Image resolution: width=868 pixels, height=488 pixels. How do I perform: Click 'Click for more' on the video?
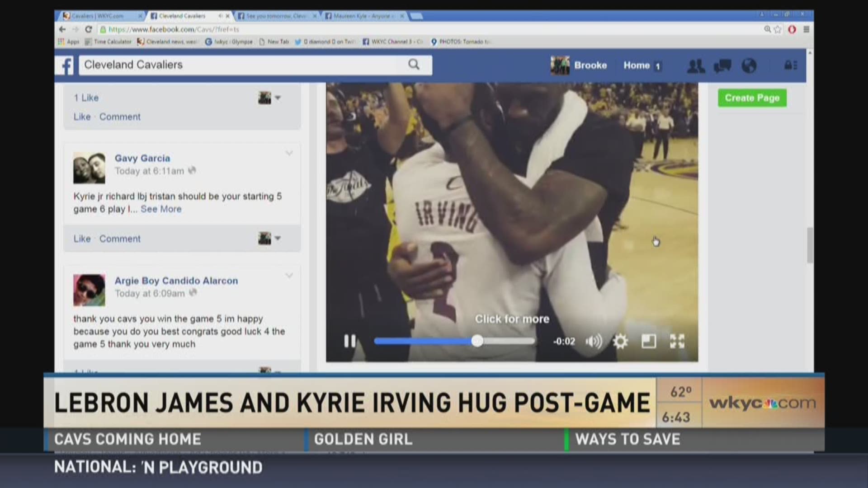pyautogui.click(x=512, y=319)
